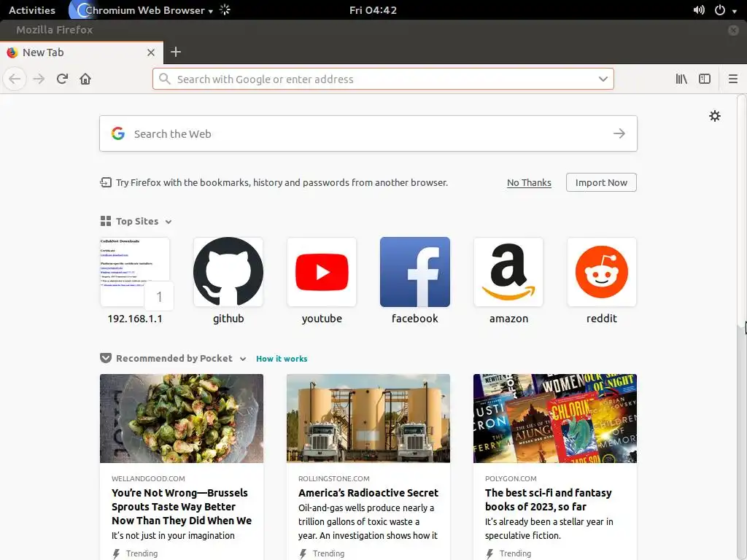This screenshot has width=747, height=560.
Task: Reload the current page
Action: (62, 79)
